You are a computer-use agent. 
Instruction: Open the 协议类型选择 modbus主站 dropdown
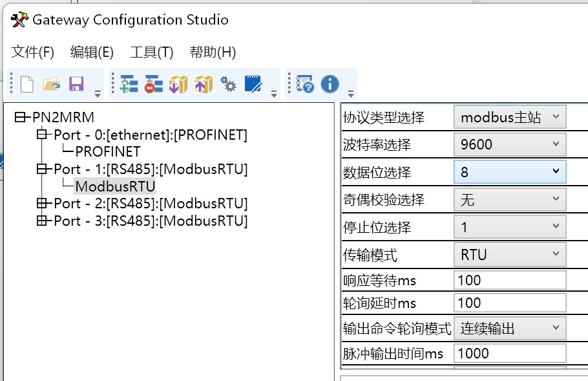point(510,117)
